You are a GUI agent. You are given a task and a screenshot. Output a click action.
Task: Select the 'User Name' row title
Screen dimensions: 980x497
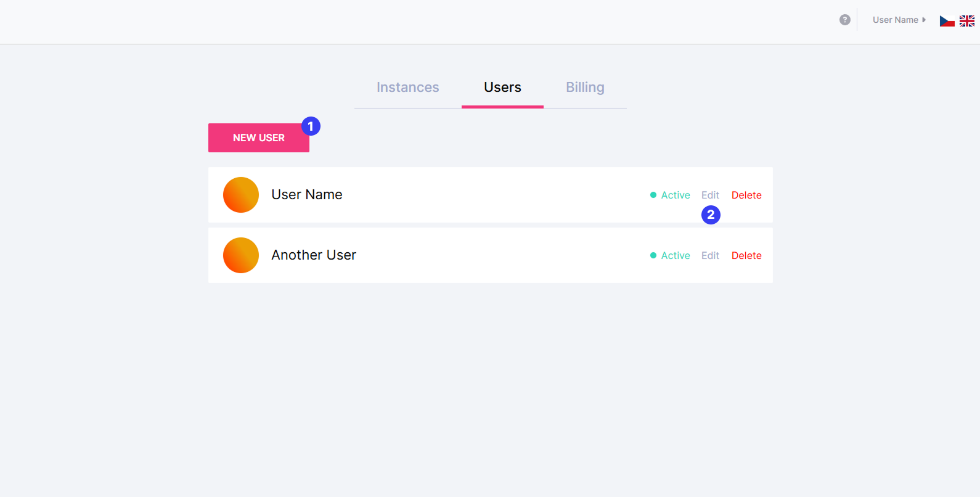tap(307, 195)
